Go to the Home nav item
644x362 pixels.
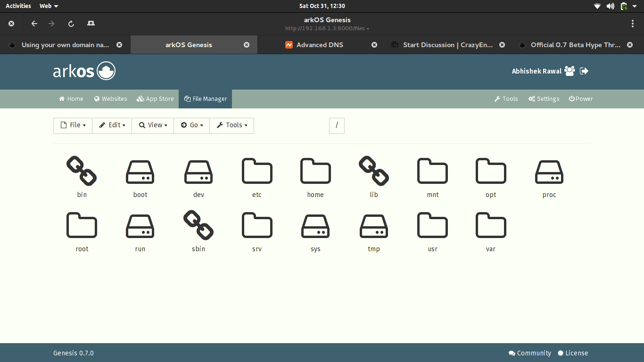point(71,99)
